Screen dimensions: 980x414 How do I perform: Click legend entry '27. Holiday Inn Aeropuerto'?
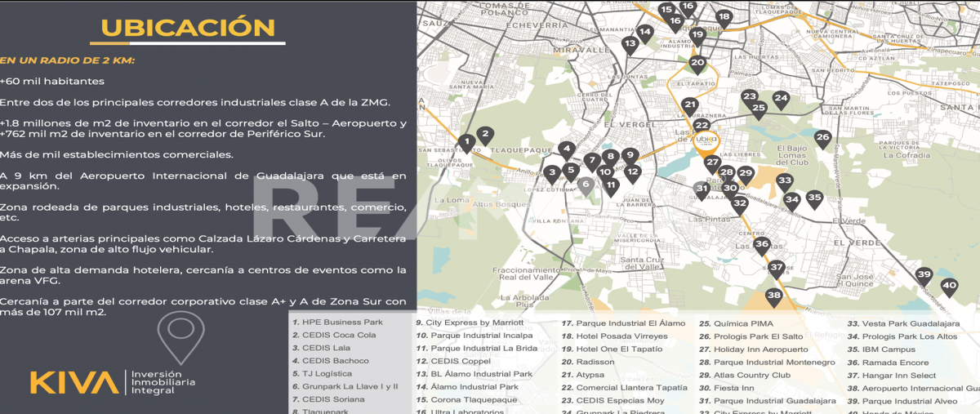(754, 350)
